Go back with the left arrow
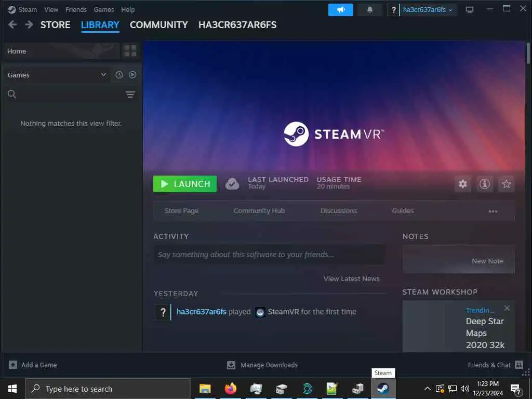Screen dimensions: 532x399 pos(12,24)
